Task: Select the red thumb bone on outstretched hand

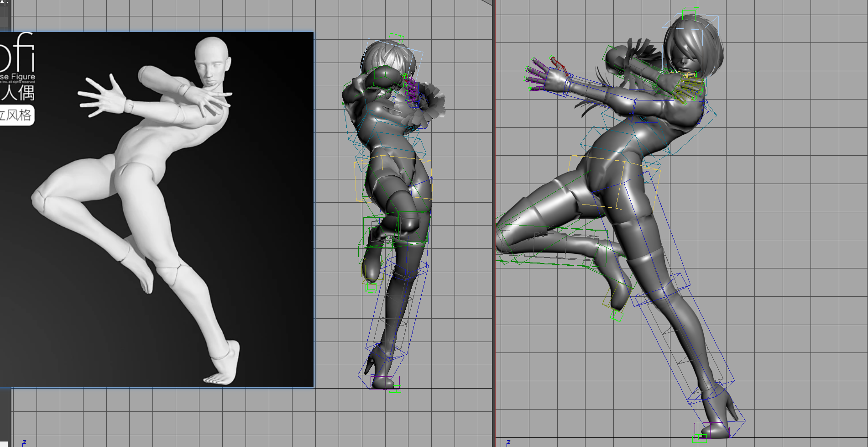Action: (x=559, y=66)
